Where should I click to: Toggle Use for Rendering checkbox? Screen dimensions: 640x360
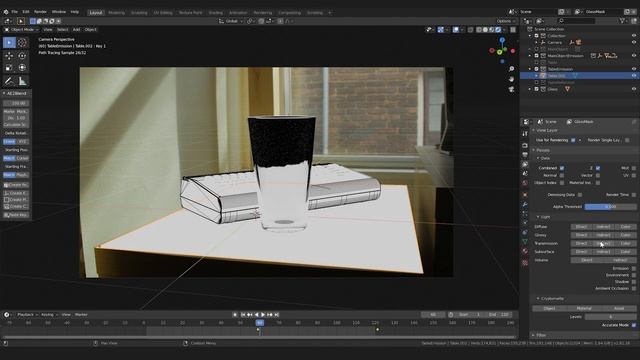[x=573, y=140]
